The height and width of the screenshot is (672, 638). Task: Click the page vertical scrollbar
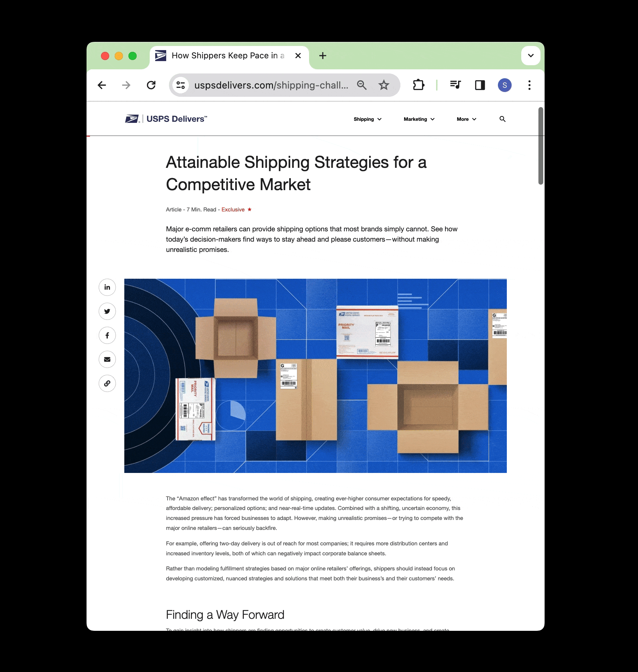[x=541, y=146]
